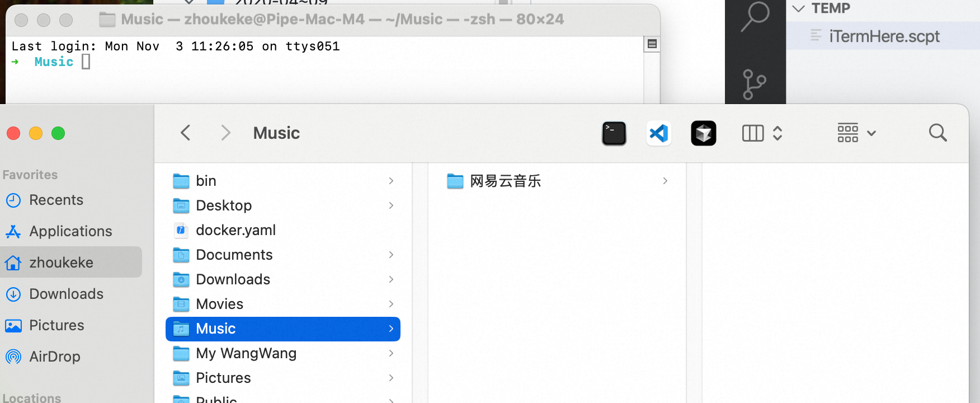Expand the 网易云音乐 folder chevron
Screen dimensions: 980x403
click(x=665, y=181)
